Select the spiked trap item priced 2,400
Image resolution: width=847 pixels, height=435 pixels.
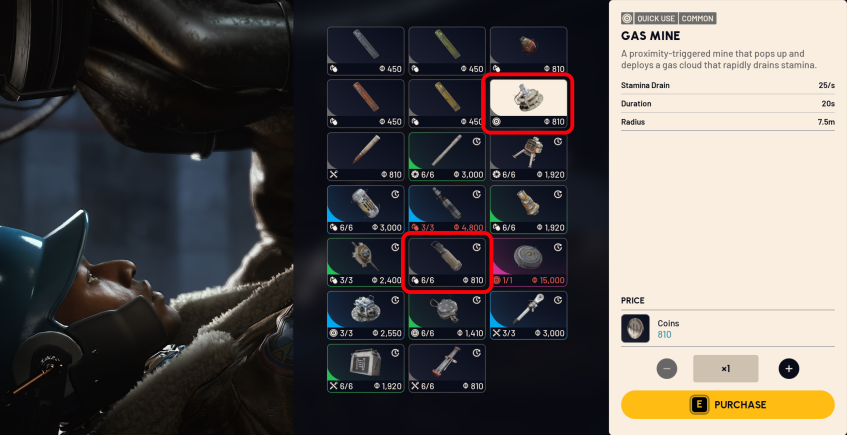(x=366, y=263)
